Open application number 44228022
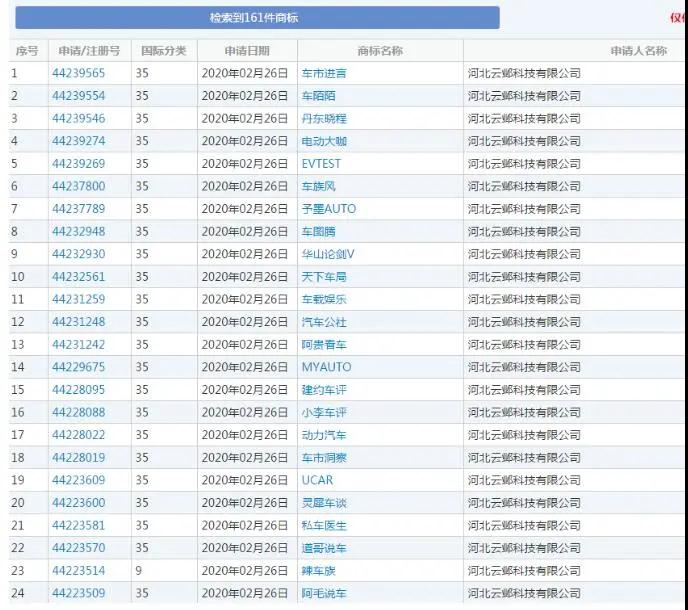 [79, 435]
